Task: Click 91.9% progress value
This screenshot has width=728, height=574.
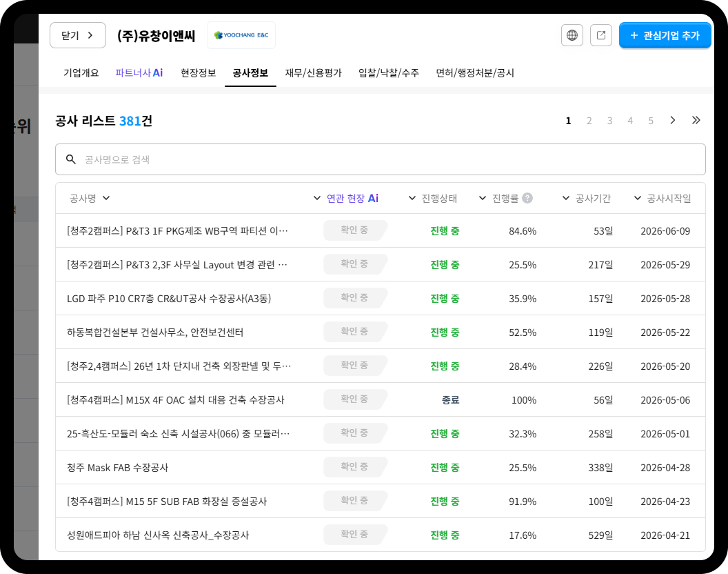Action: (523, 502)
